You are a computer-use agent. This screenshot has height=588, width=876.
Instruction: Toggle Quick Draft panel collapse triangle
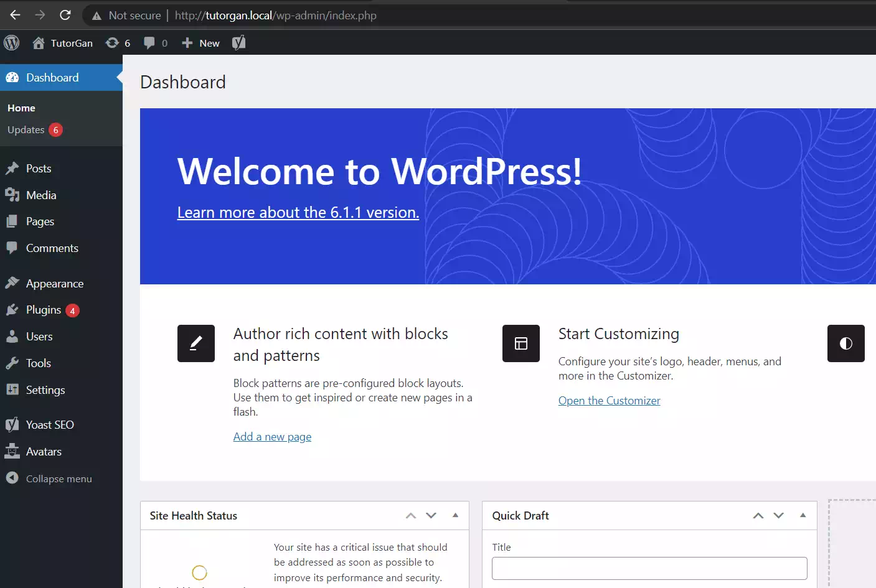click(x=803, y=515)
